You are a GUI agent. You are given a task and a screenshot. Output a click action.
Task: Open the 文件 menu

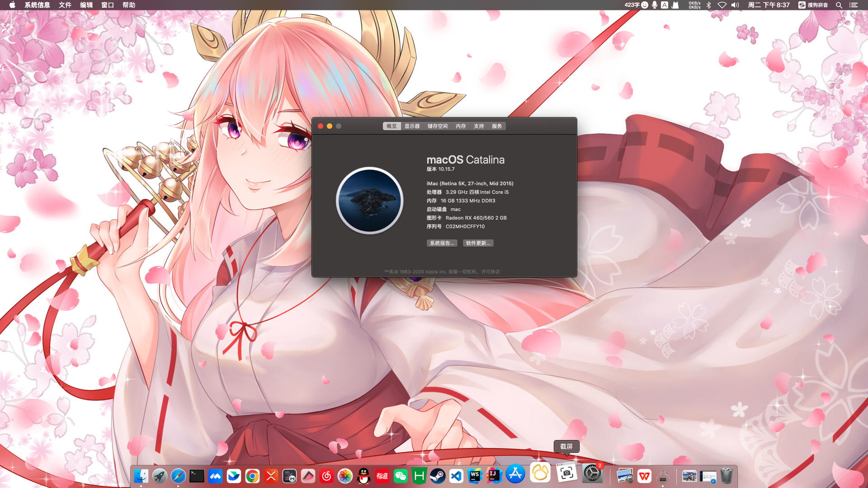click(x=65, y=5)
